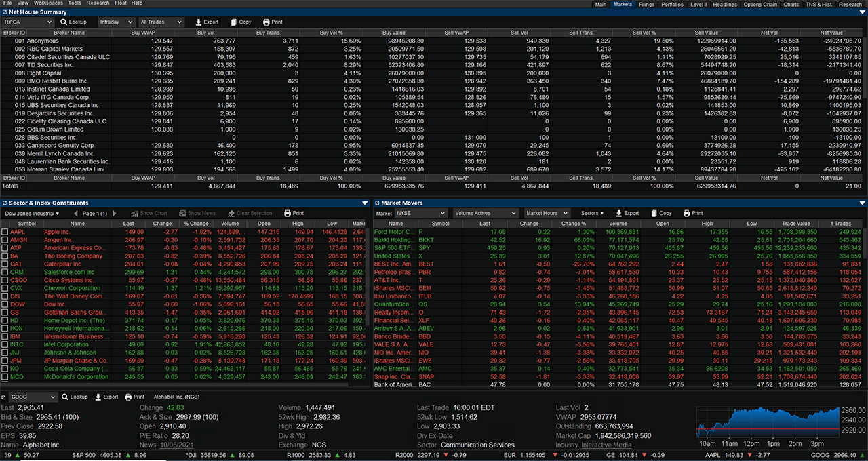The image size is (868, 461).
Task: Sort Net House Summary by Net Vol header
Action: pyautogui.click(x=769, y=33)
